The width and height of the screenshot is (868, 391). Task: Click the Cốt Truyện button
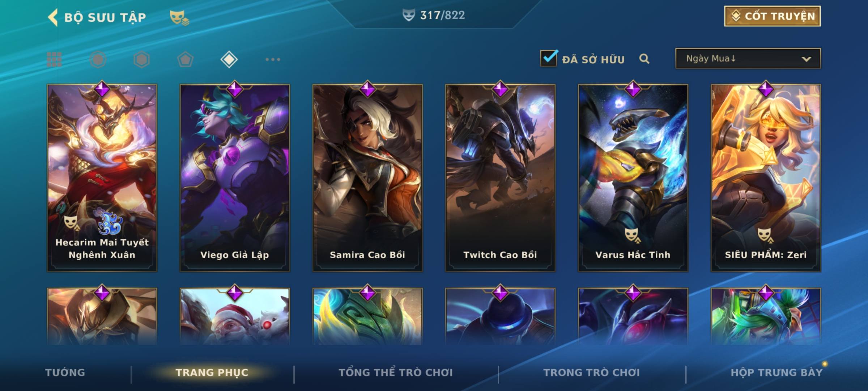[772, 16]
